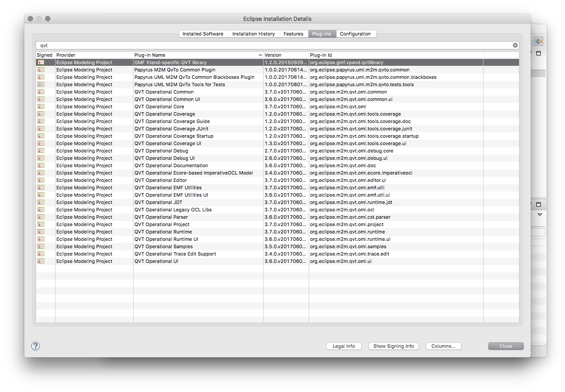Viewport: 565px width, 392px height.
Task: Click org.eclipse.m2m.qvt.oml.cst.parser plug-in id
Action: tap(350, 217)
